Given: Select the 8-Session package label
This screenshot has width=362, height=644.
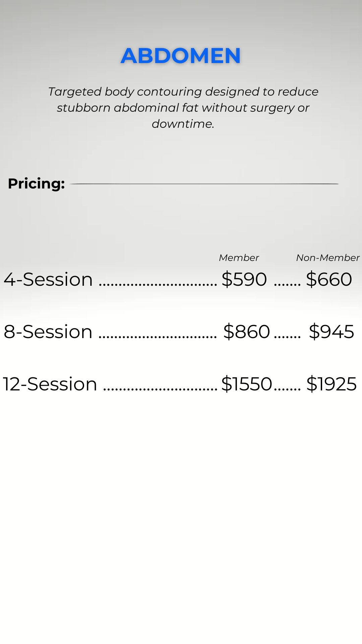Looking at the screenshot, I should 48,332.
